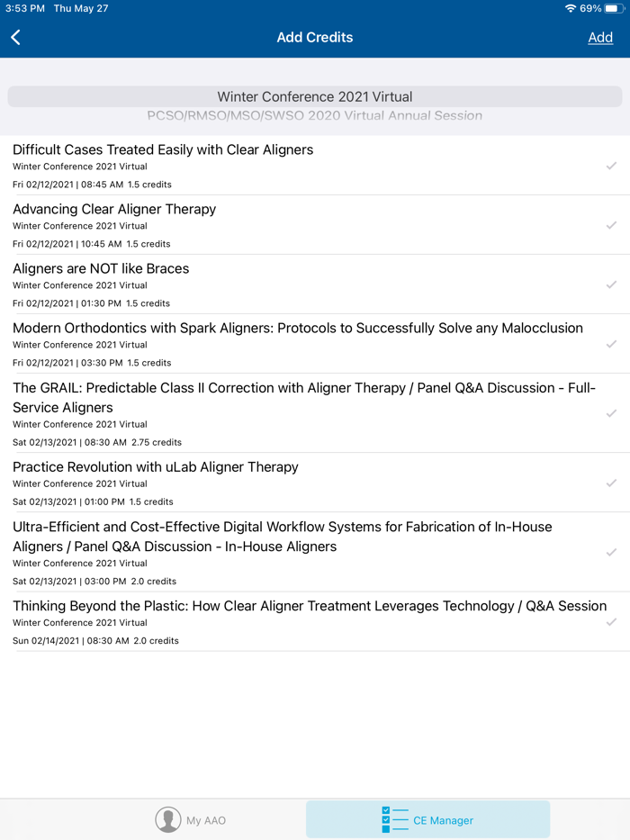Open Practice Revolution with uLab Aligner Therapy title
The height and width of the screenshot is (840, 630).
click(156, 467)
